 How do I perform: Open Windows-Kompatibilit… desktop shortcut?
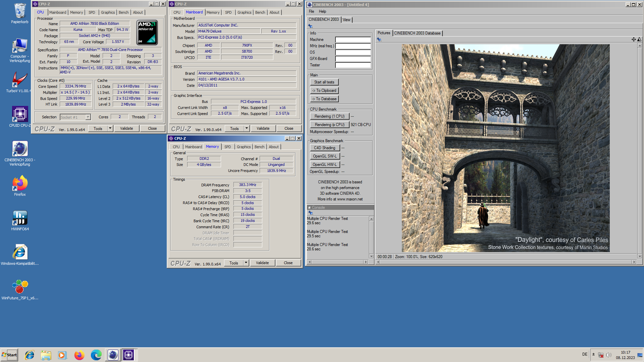click(x=20, y=255)
